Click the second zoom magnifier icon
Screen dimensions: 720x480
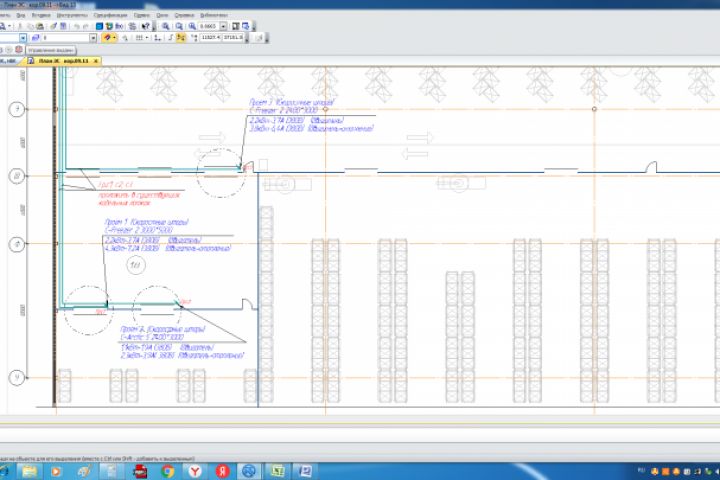(x=179, y=26)
